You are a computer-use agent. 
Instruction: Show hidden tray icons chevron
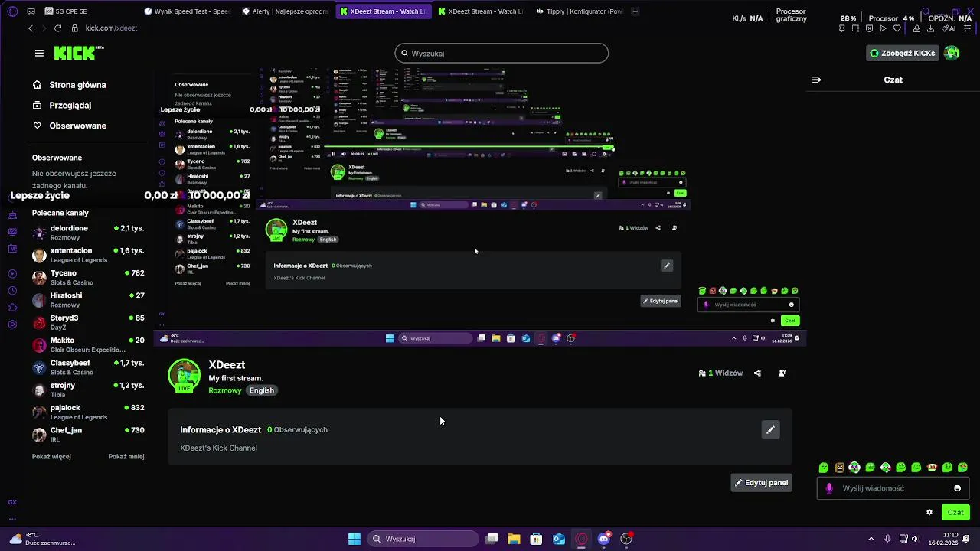coord(871,539)
